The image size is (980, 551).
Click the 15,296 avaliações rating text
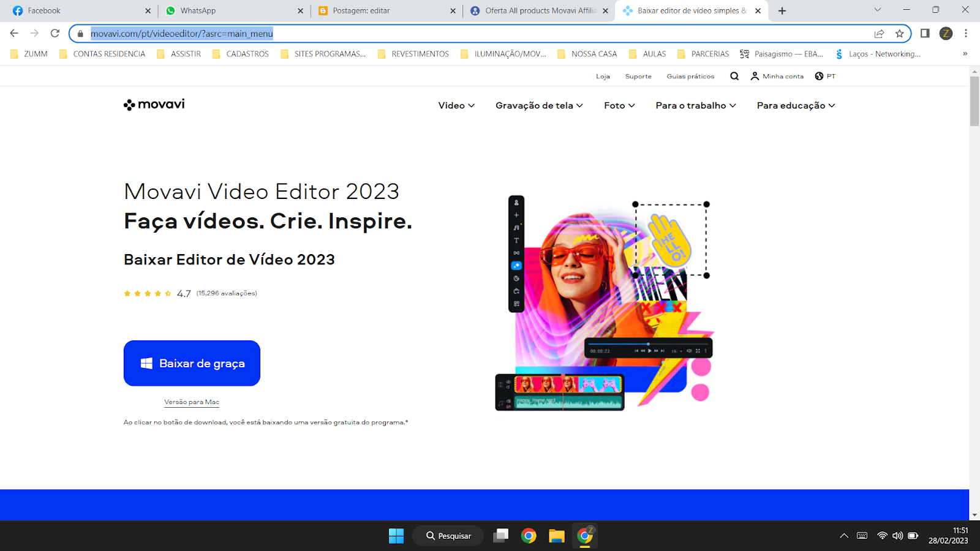227,293
